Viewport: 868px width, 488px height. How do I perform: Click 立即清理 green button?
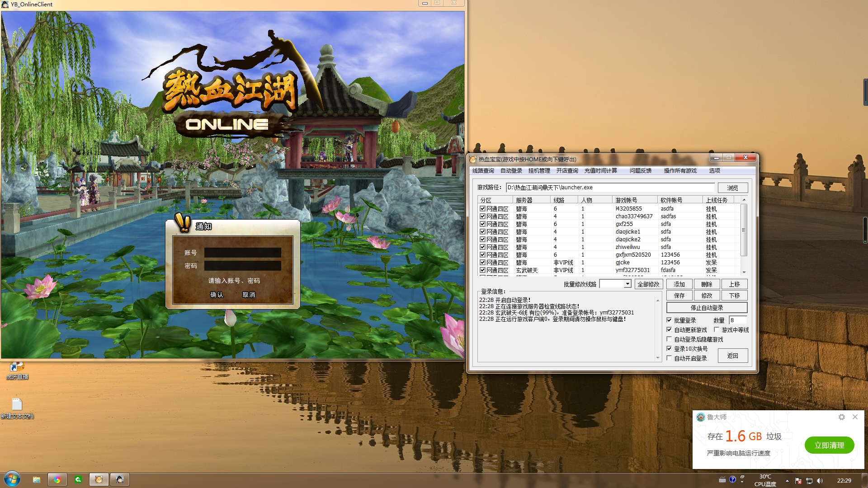pos(829,445)
